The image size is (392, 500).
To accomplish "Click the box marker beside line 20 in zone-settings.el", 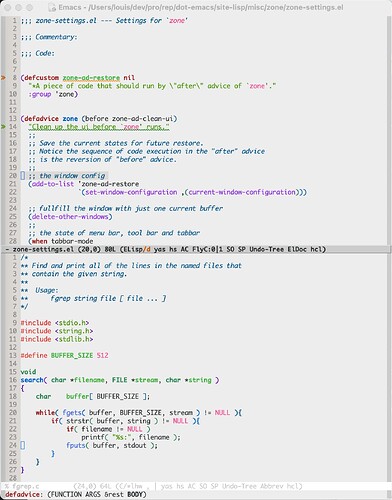I will [x=23, y=176].
